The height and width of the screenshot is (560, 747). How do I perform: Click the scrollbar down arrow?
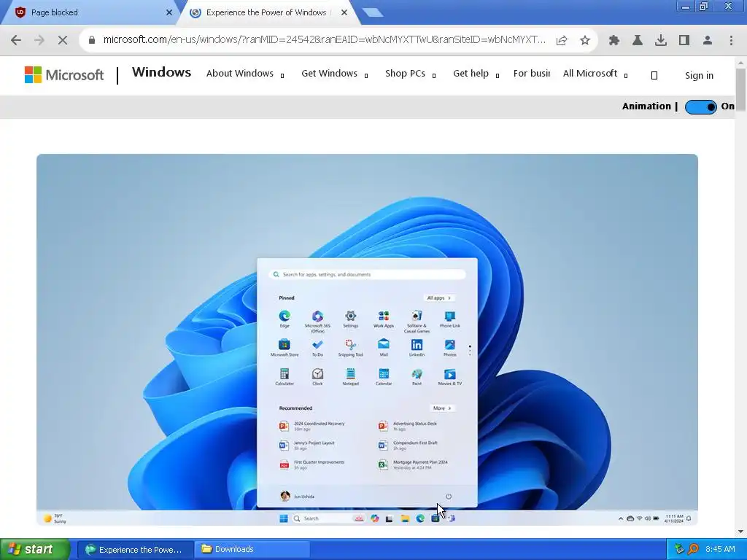740,532
